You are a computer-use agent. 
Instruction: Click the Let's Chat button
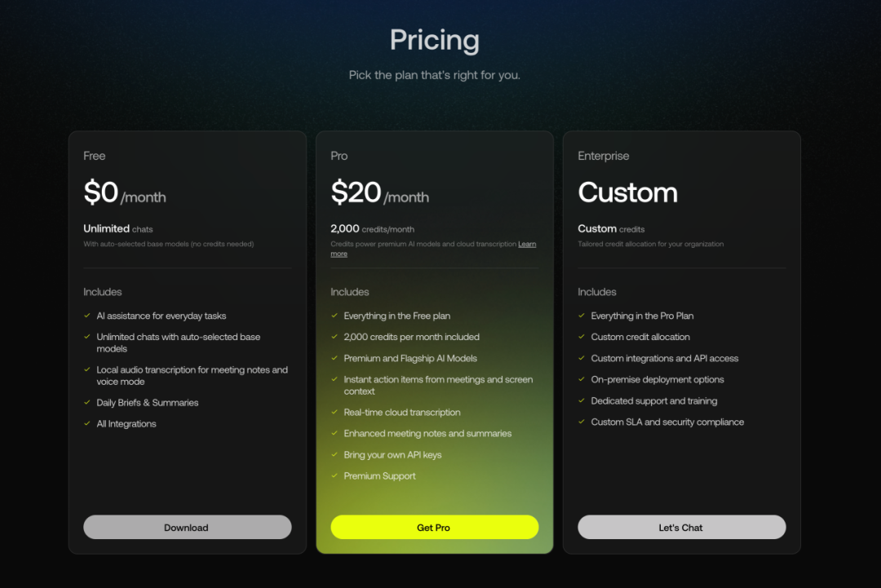pyautogui.click(x=681, y=528)
